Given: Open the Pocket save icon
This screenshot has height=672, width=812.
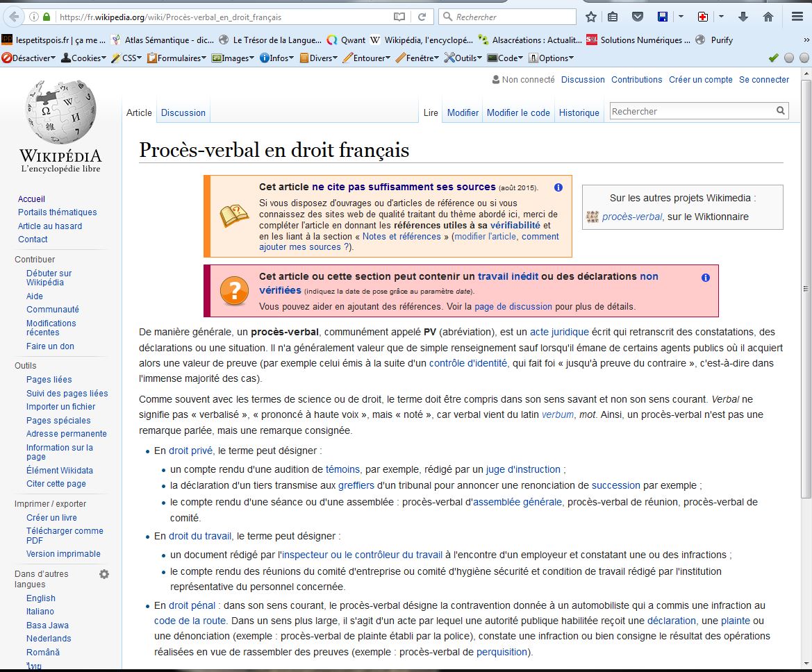Looking at the screenshot, I should [637, 17].
